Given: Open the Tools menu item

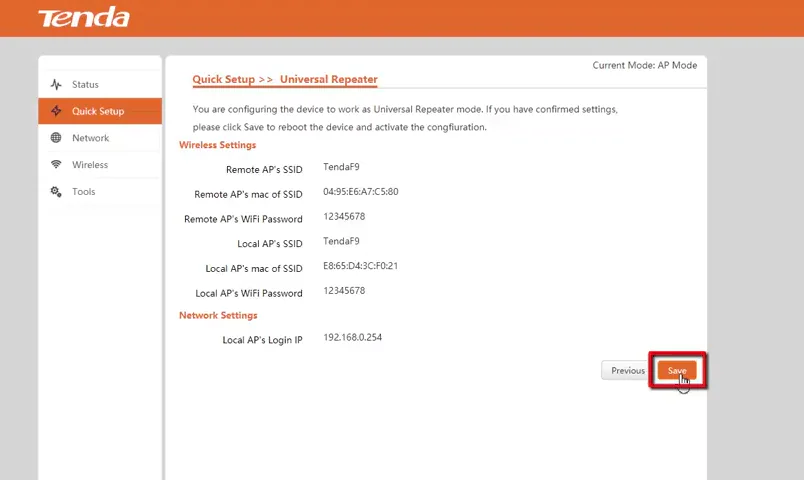Looking at the screenshot, I should click(100, 191).
